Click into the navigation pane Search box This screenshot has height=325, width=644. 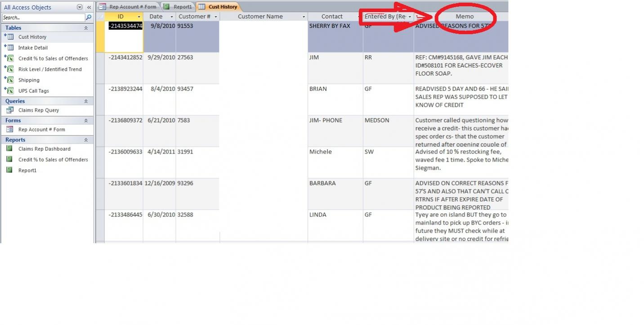(44, 18)
